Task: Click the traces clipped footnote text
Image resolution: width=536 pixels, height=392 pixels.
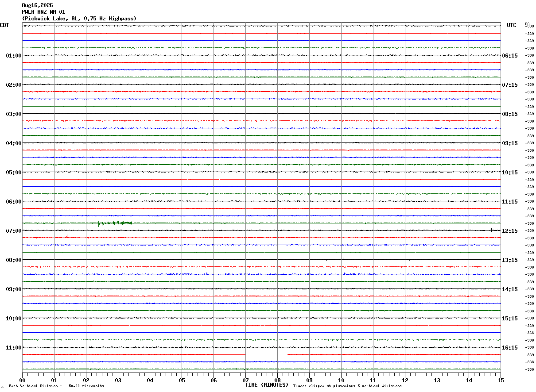Action: click(x=347, y=386)
